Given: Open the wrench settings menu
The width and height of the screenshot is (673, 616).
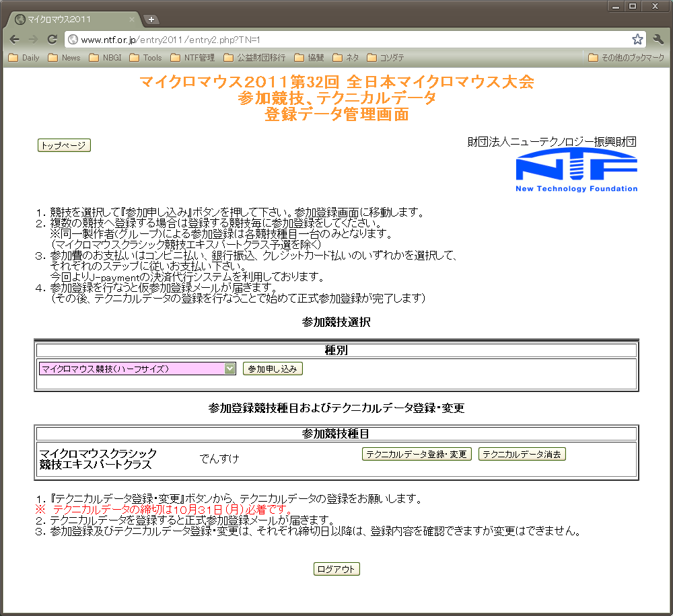Looking at the screenshot, I should coord(658,40).
